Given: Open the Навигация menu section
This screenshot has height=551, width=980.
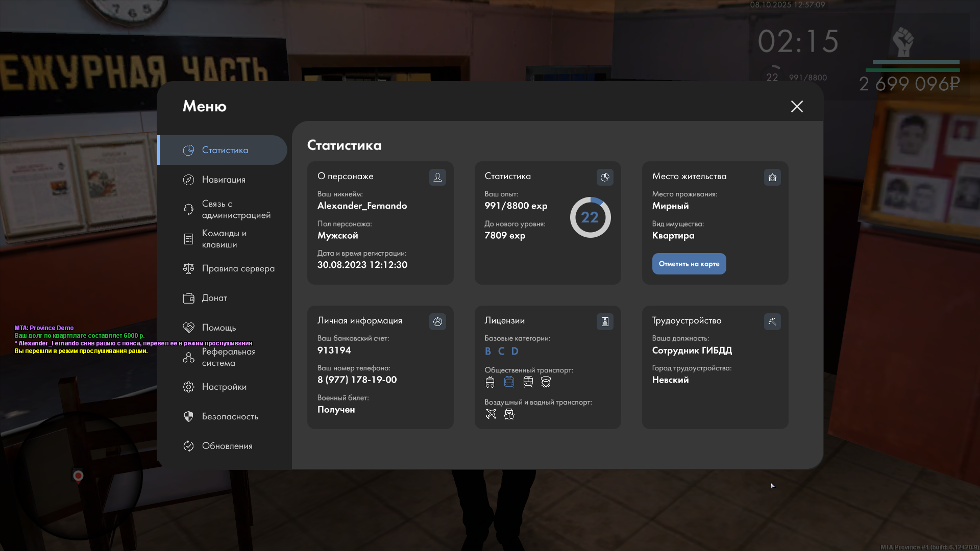Looking at the screenshot, I should (223, 180).
